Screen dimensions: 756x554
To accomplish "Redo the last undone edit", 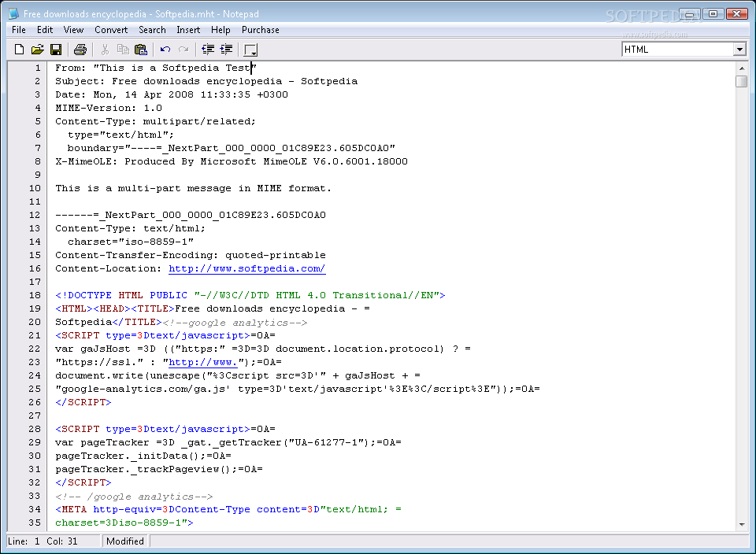I will coord(183,49).
